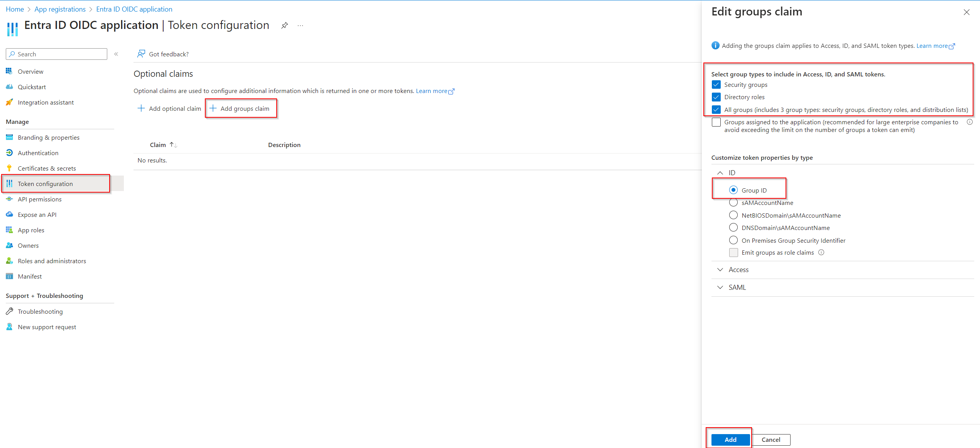Open the ellipsis more options icon
The image size is (980, 448).
[301, 25]
